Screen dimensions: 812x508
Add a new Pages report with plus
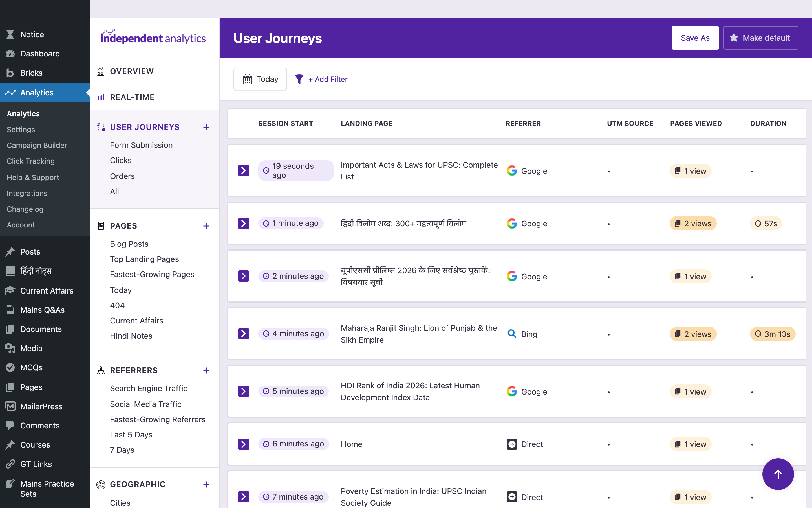[x=206, y=226]
